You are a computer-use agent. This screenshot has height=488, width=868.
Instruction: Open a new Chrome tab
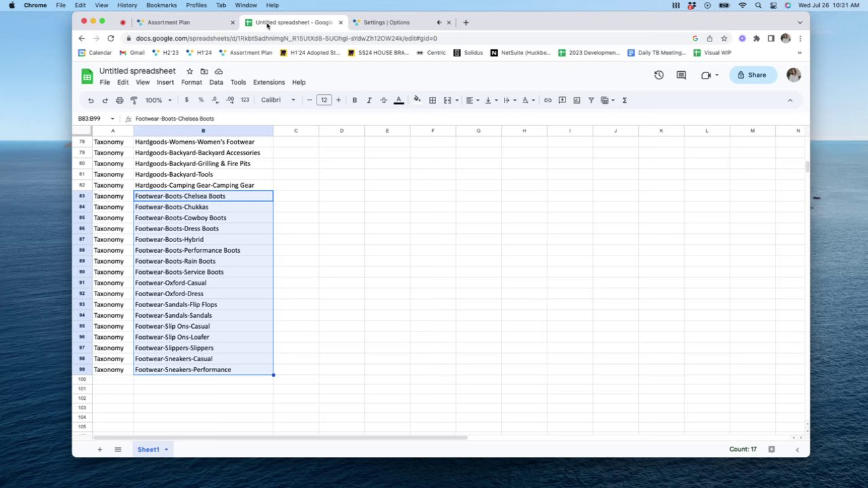(x=466, y=22)
